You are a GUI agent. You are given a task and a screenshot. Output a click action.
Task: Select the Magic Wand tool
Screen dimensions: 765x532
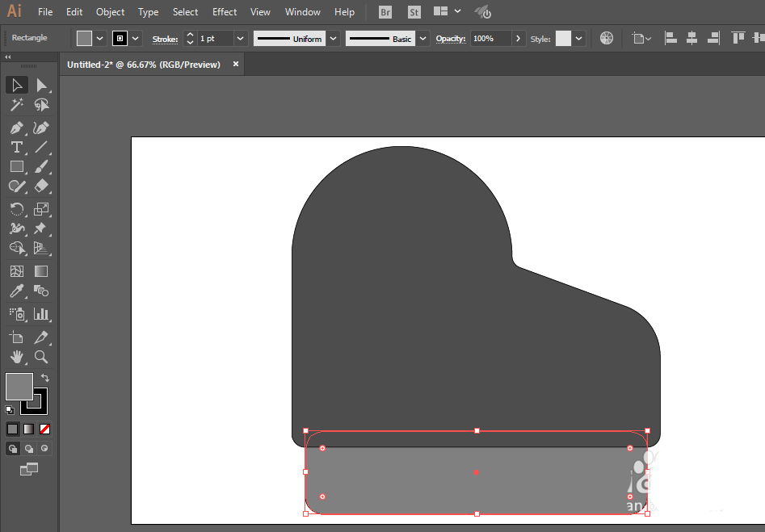pyautogui.click(x=17, y=105)
